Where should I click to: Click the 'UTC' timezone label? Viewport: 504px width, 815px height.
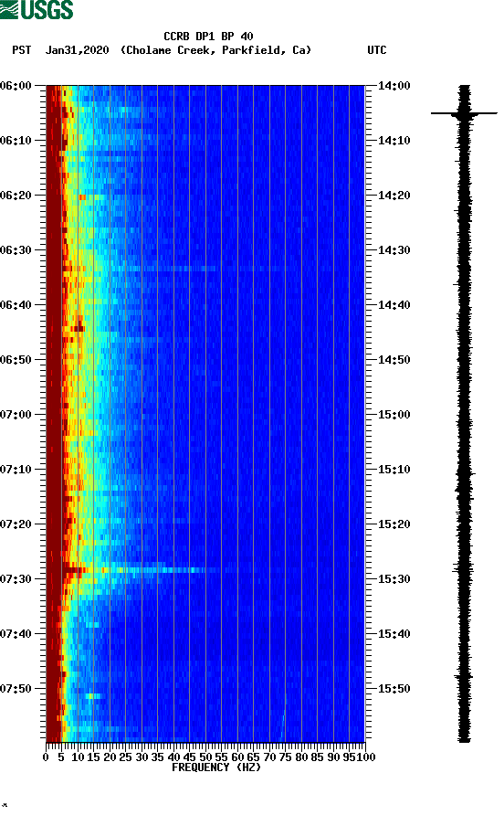(377, 50)
